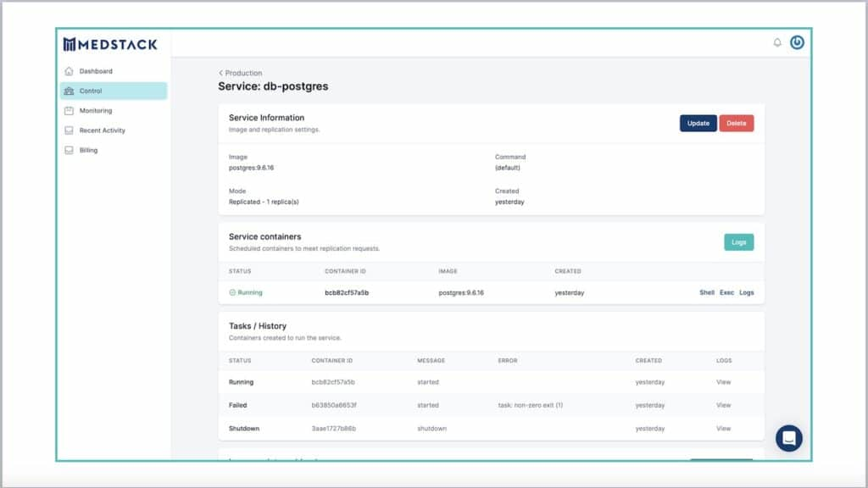Go back to Production
Image resolution: width=868 pixels, height=488 pixels.
pyautogui.click(x=243, y=73)
